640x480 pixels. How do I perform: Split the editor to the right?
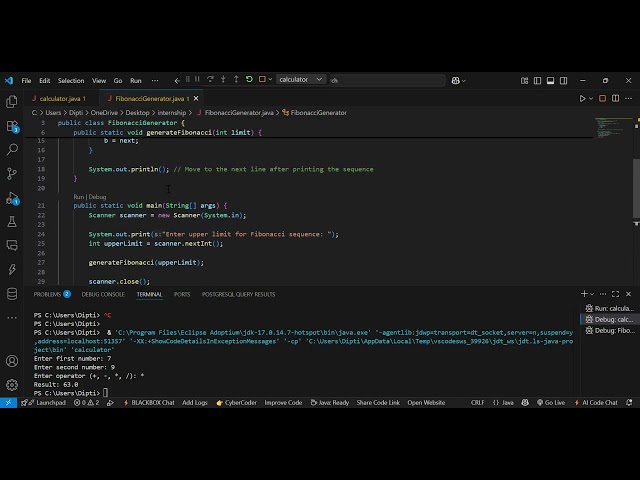click(616, 98)
